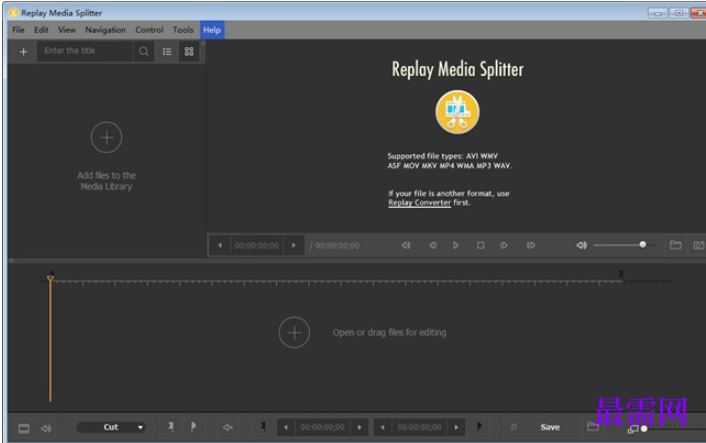Click the zoom icon left of the timeline zoom slider
Viewport: 706px width, 443px height.
click(633, 429)
